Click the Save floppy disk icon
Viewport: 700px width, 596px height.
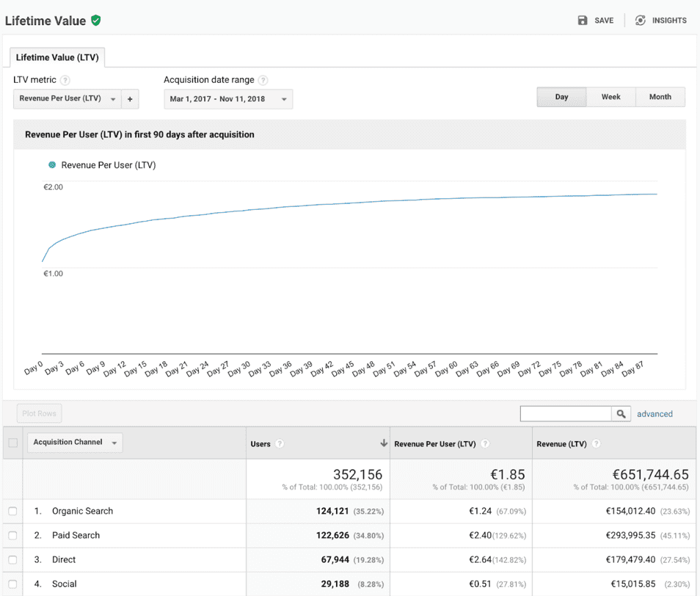pyautogui.click(x=583, y=21)
